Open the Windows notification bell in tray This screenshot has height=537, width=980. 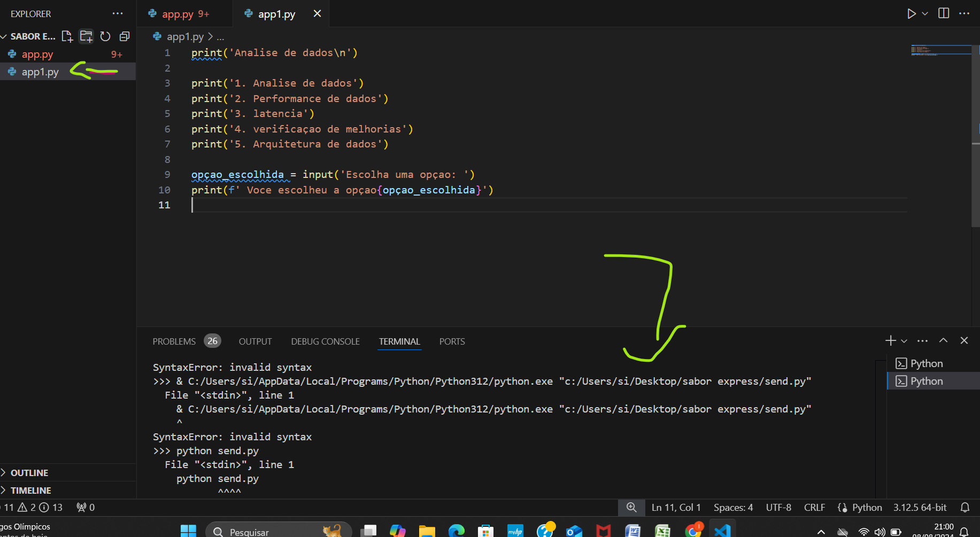[x=964, y=532]
